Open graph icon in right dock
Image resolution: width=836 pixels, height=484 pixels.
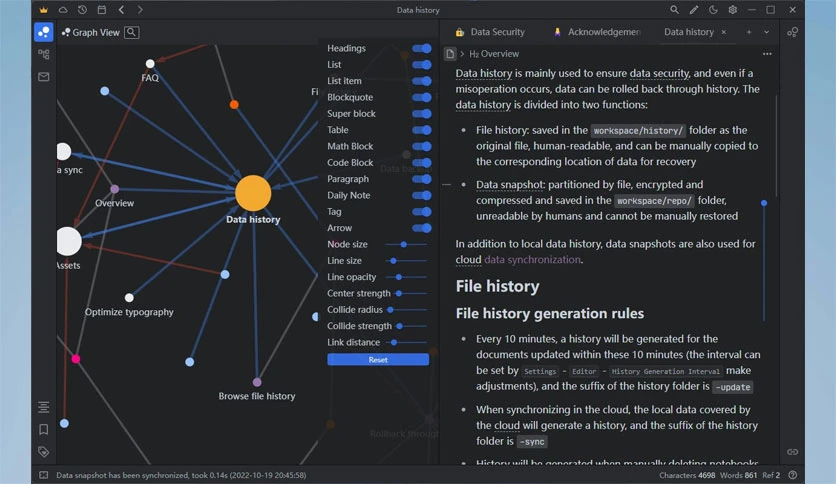[x=793, y=32]
